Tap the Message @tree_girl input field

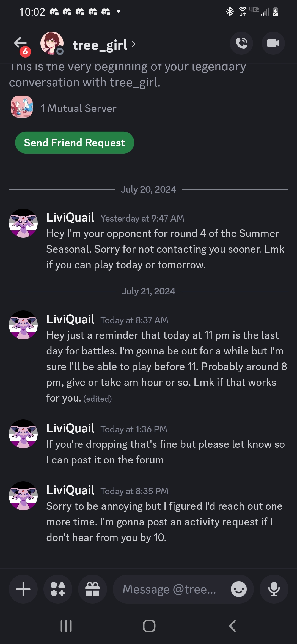[170, 589]
